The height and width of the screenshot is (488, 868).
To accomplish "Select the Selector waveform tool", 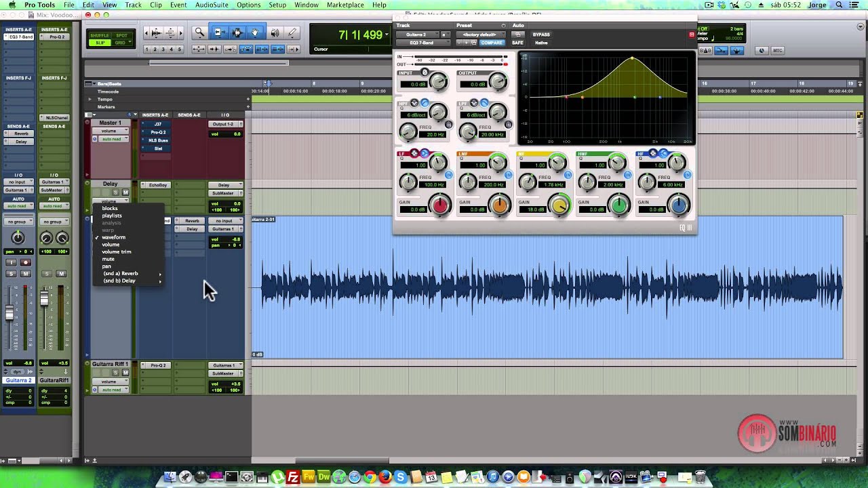I will click(x=237, y=33).
